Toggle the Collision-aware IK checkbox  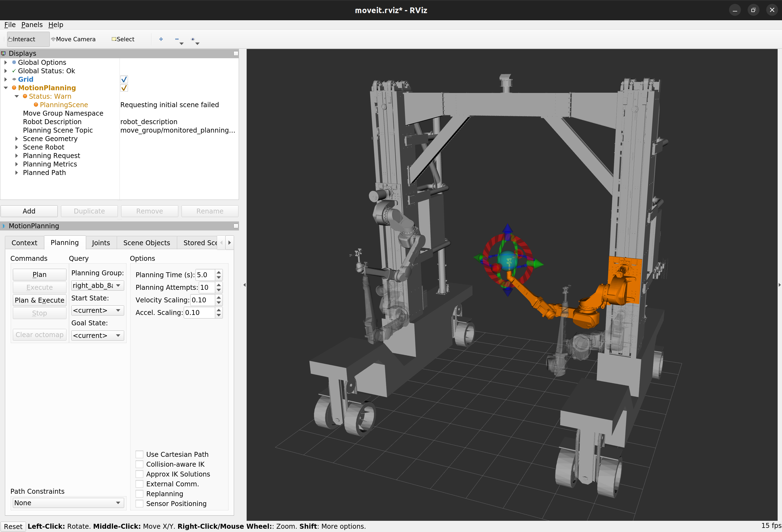click(139, 464)
